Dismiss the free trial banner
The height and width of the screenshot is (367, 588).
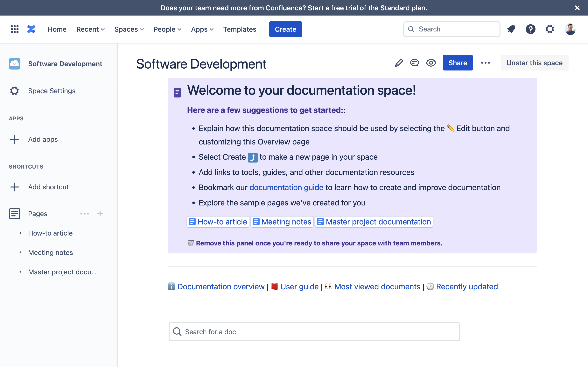pos(577,8)
